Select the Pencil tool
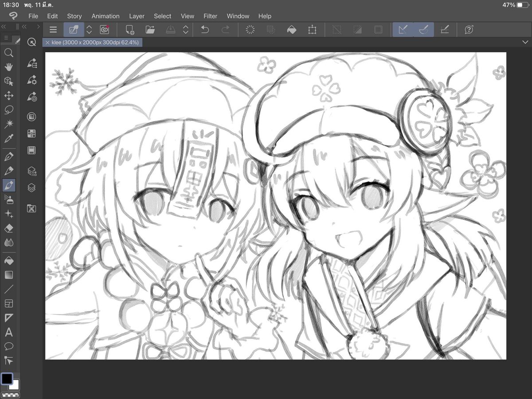This screenshot has height=399, width=532. pyautogui.click(x=8, y=171)
